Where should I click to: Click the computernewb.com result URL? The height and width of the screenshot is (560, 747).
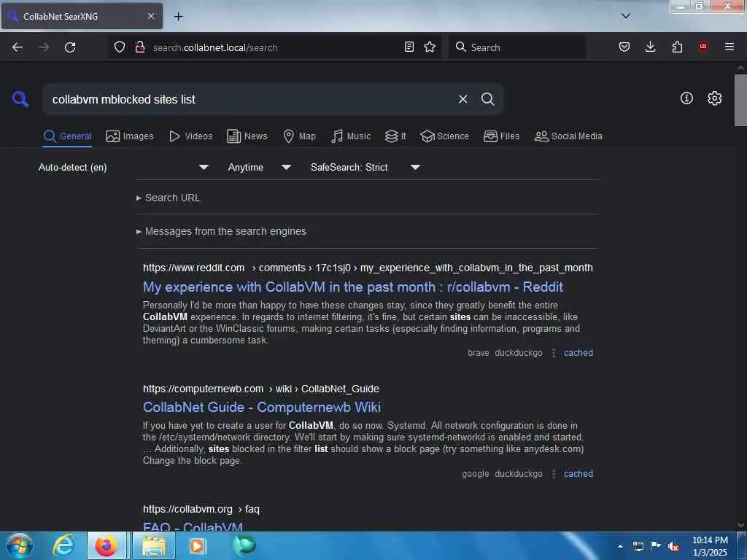pyautogui.click(x=261, y=389)
